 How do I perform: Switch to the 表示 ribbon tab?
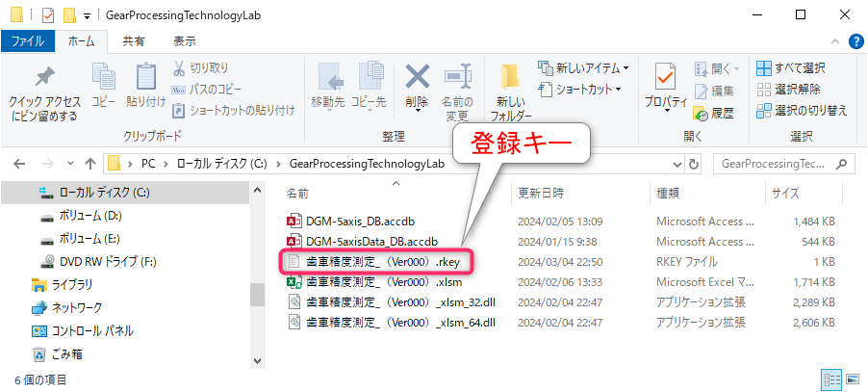point(185,41)
